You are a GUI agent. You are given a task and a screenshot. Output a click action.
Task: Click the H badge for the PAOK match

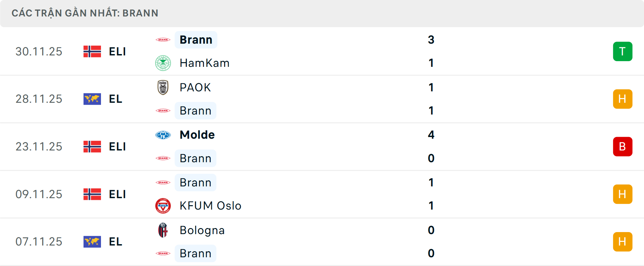click(623, 99)
